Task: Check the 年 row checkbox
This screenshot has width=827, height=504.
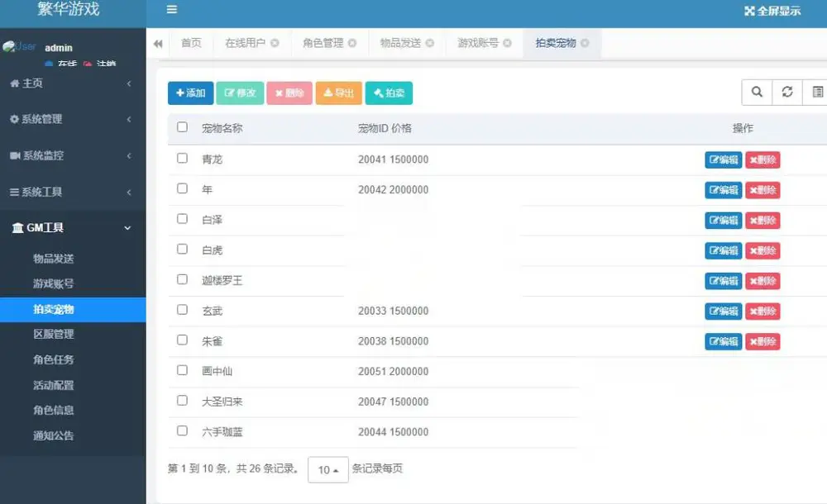Action: 183,188
